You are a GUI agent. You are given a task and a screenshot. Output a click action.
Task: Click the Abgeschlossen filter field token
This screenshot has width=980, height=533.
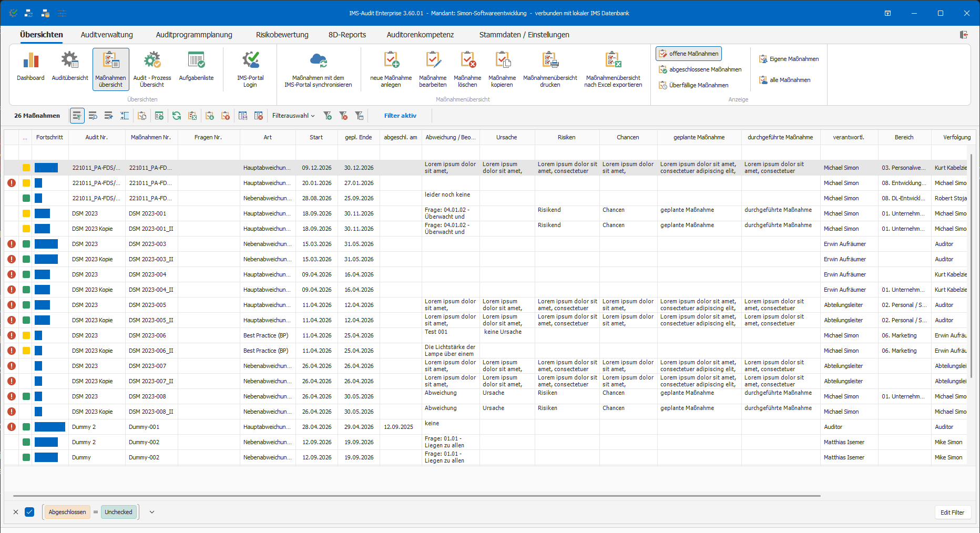click(67, 512)
